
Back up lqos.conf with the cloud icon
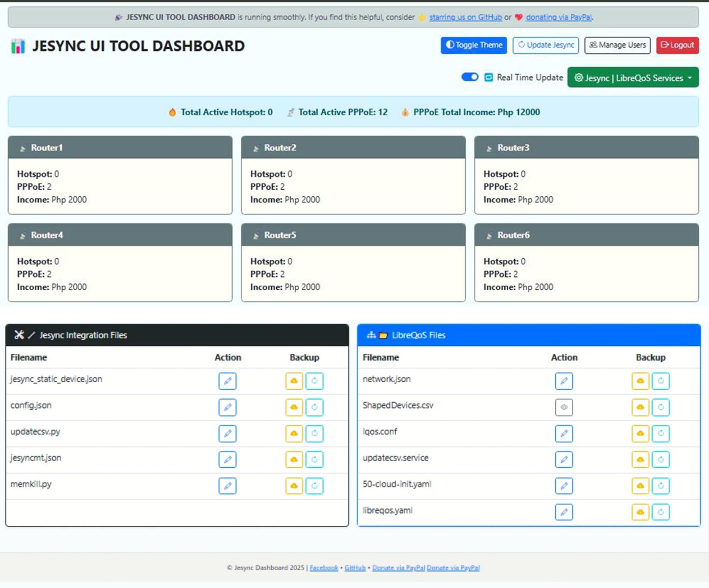(x=640, y=433)
